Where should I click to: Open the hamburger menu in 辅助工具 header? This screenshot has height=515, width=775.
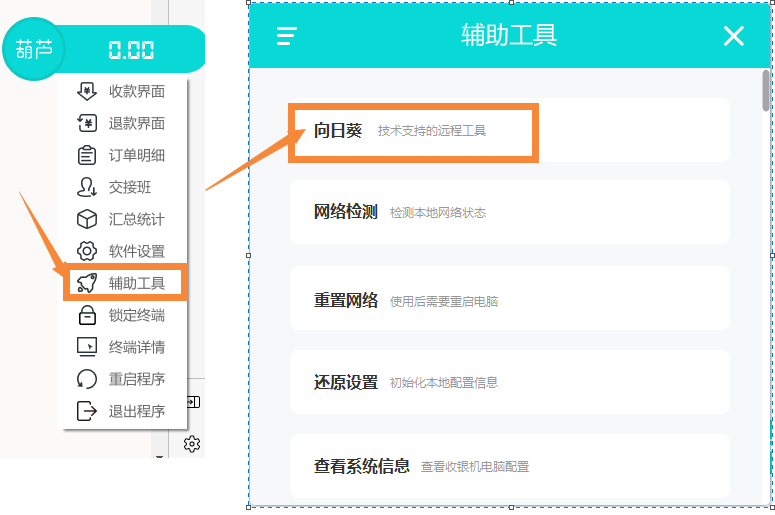(287, 36)
